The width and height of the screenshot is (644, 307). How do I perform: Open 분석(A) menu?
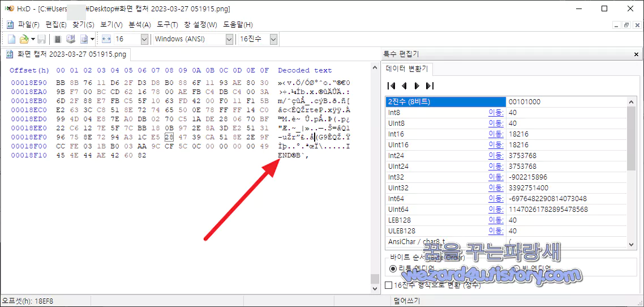click(140, 25)
